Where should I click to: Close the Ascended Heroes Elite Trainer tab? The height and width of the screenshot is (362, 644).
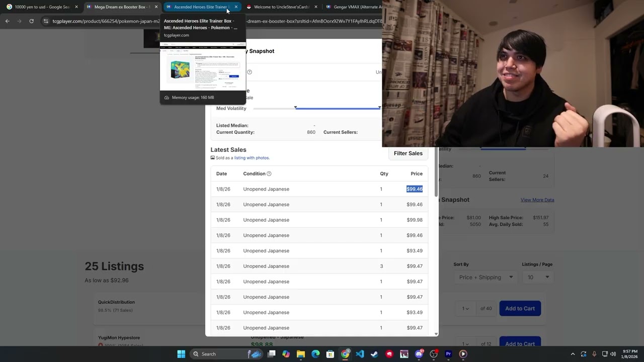[x=236, y=7]
